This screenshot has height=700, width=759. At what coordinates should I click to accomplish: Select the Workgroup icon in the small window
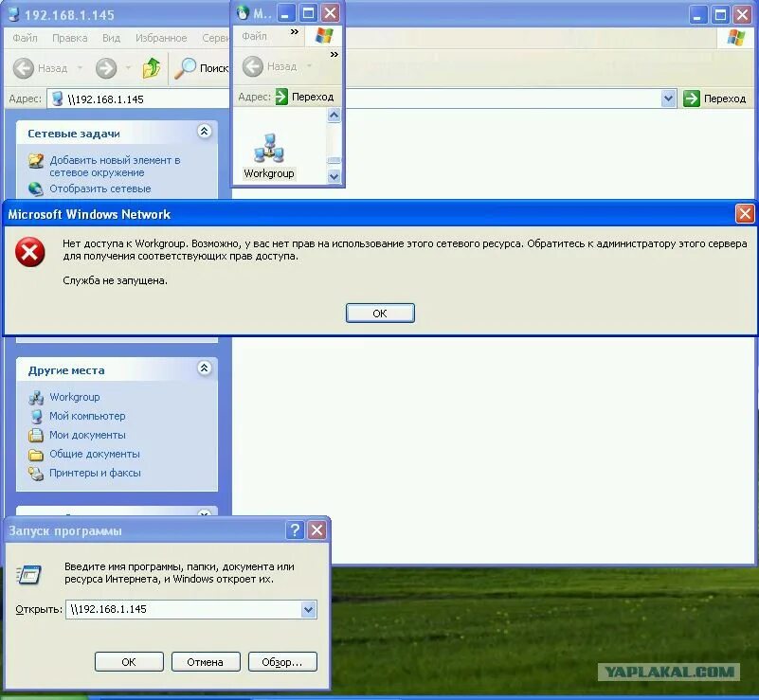(x=269, y=155)
